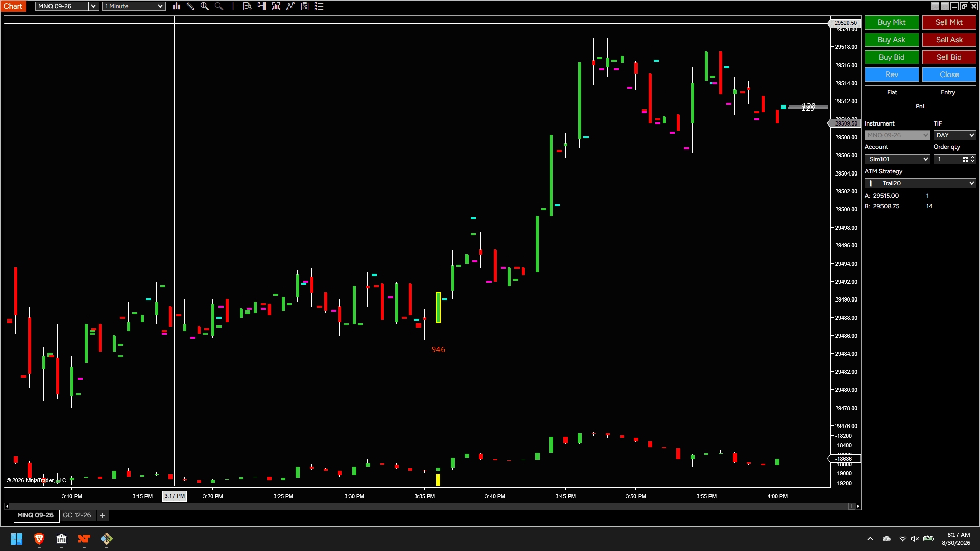Click the ATM strategy info icon

(871, 183)
